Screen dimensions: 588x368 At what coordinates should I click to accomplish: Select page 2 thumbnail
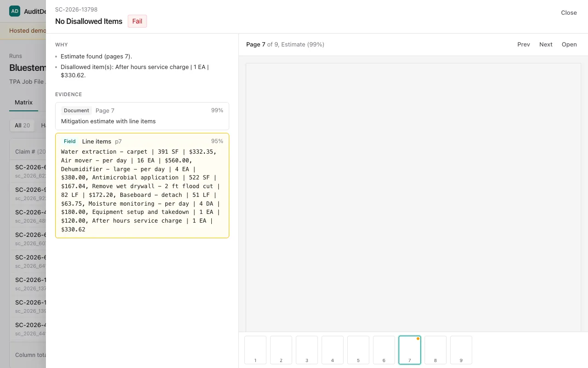(281, 350)
